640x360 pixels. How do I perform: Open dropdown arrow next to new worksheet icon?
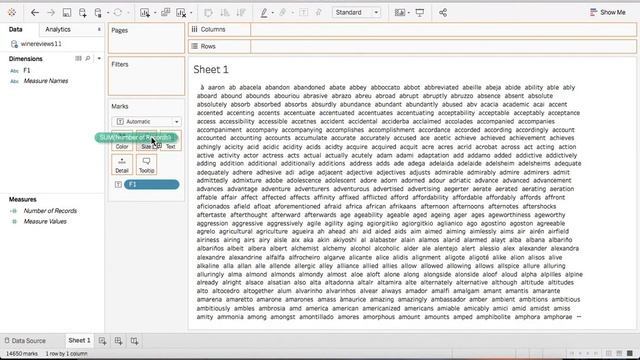[155, 13]
